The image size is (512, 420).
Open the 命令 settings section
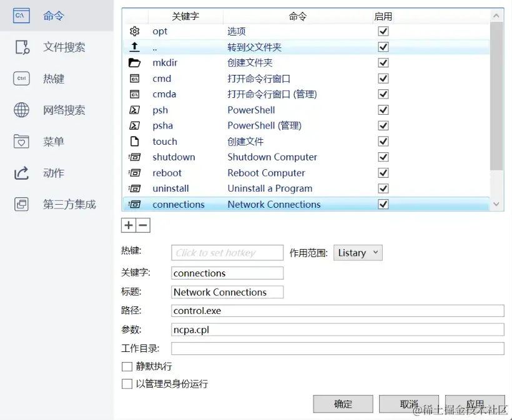(56, 16)
